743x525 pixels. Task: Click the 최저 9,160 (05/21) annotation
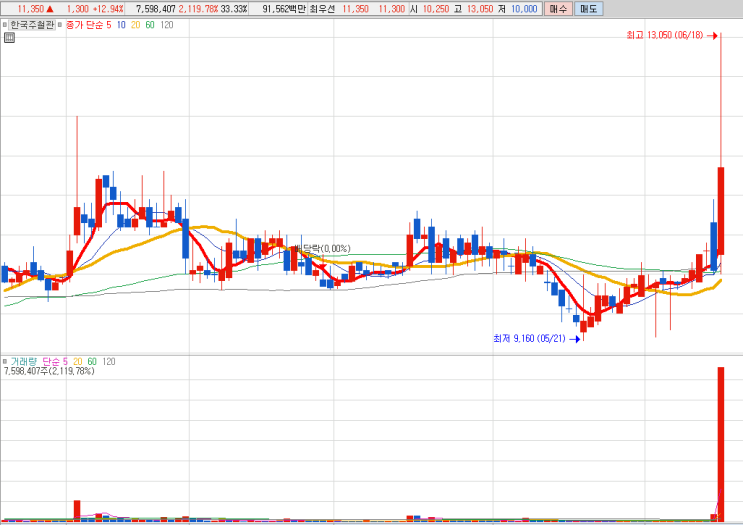(536, 338)
